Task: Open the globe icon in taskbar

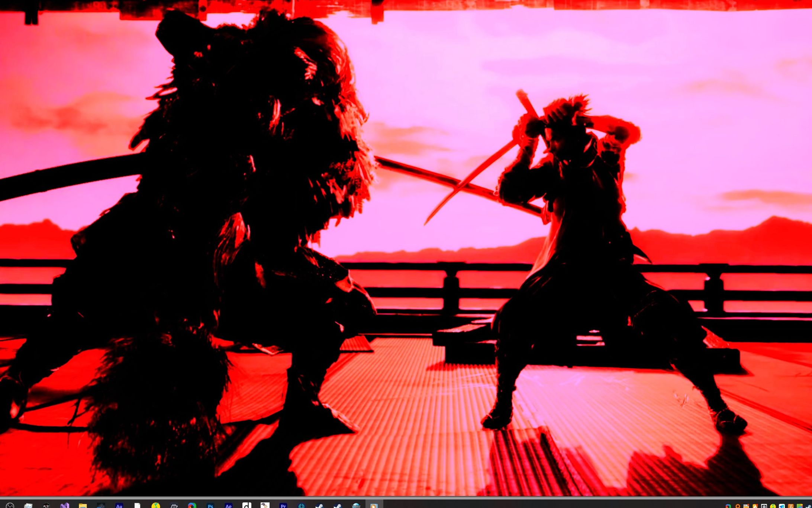Action: 356,505
